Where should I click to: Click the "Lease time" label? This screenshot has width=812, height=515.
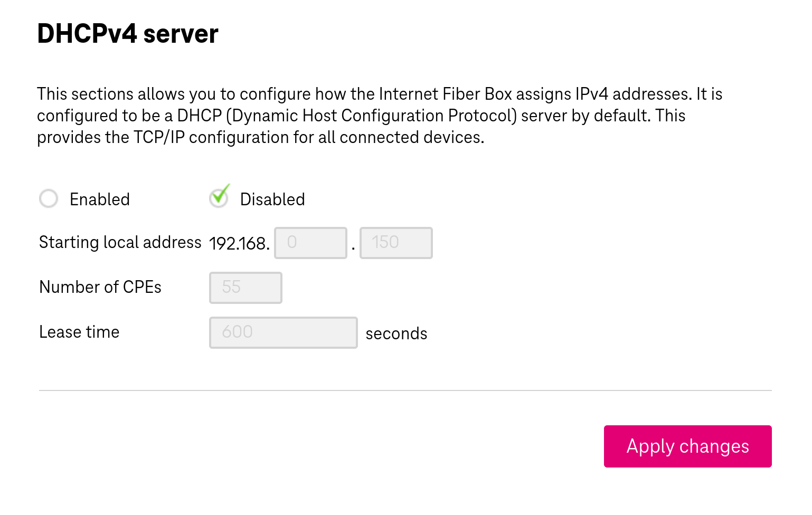(x=79, y=332)
